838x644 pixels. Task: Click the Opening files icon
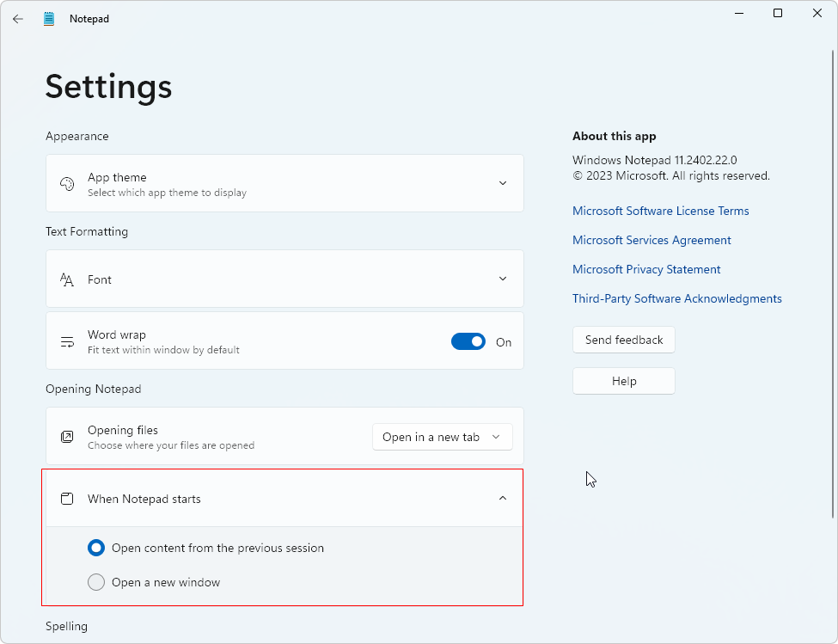(67, 437)
